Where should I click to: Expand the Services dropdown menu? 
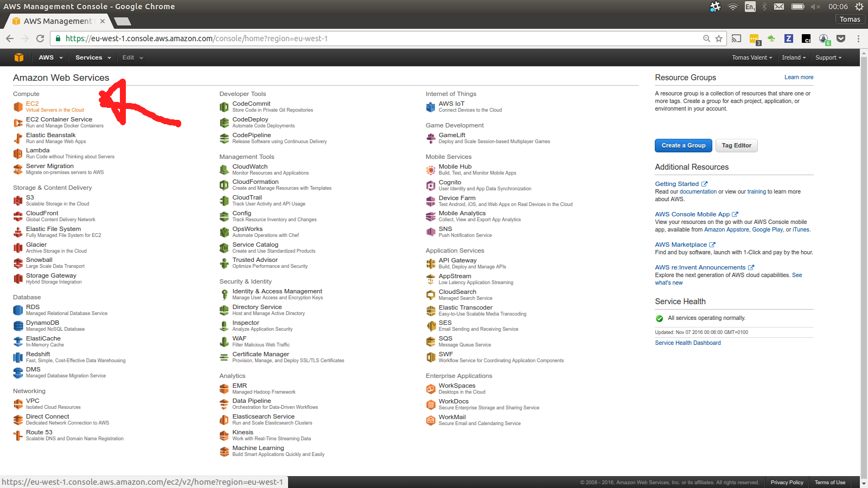(x=93, y=57)
